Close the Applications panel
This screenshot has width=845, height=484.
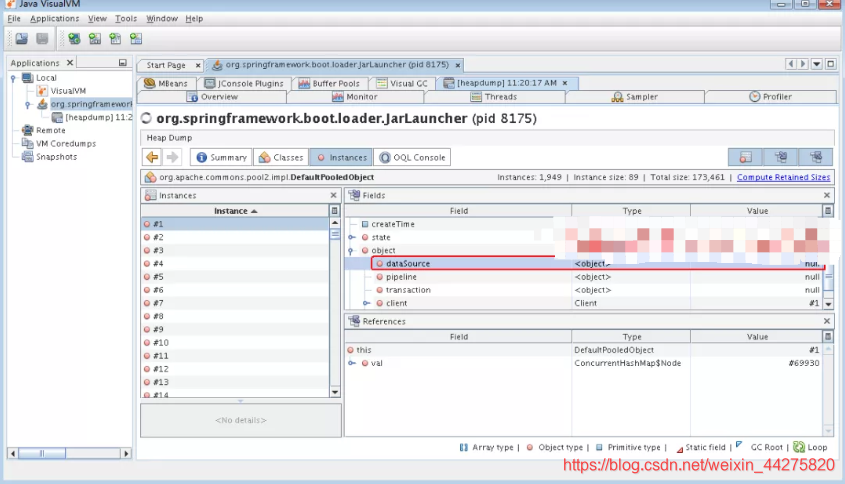coord(70,63)
